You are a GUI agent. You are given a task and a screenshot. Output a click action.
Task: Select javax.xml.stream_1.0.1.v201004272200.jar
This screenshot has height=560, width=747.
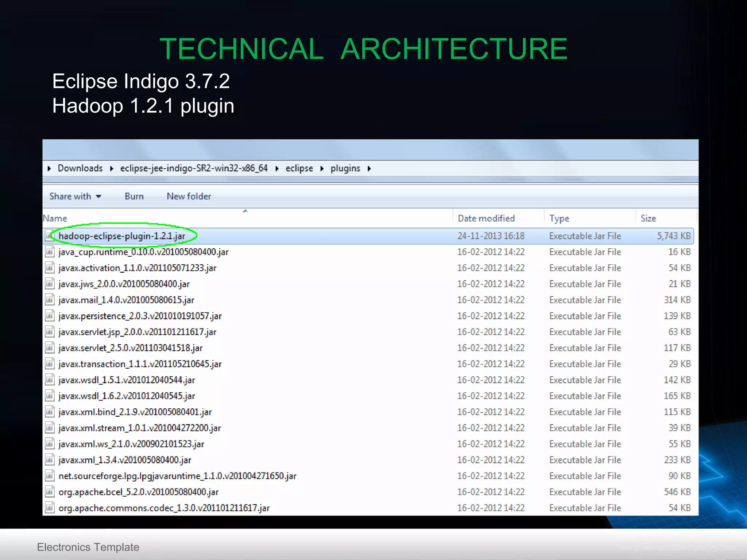[140, 428]
